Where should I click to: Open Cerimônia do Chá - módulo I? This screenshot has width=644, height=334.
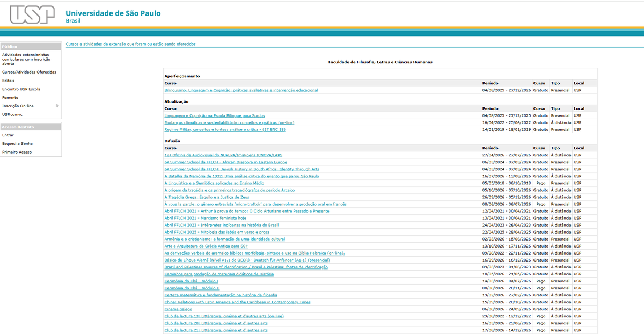[191, 281]
